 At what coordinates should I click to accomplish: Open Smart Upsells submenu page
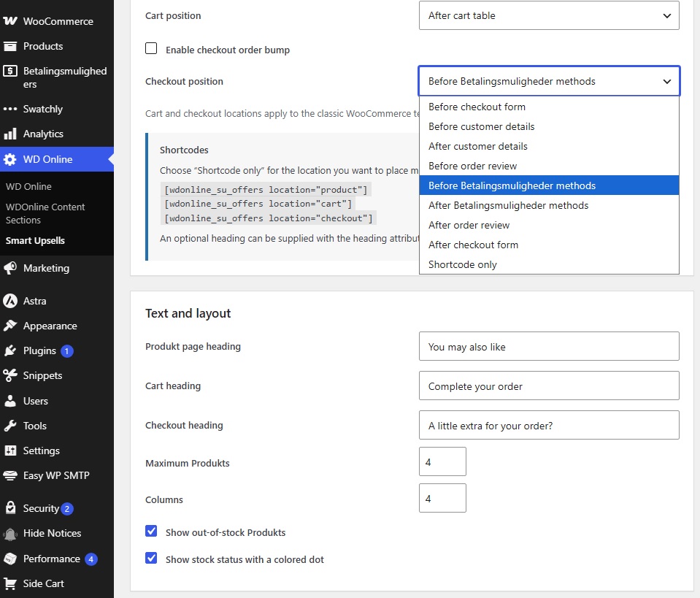coord(35,241)
